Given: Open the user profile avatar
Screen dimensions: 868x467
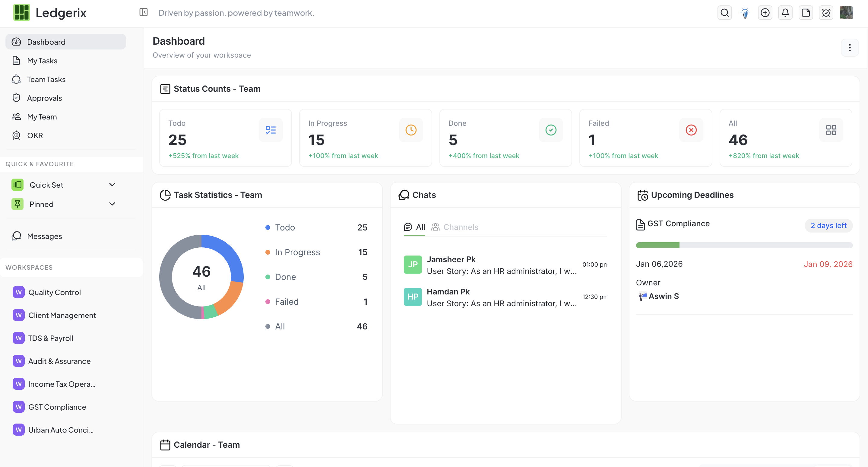Looking at the screenshot, I should [x=846, y=13].
